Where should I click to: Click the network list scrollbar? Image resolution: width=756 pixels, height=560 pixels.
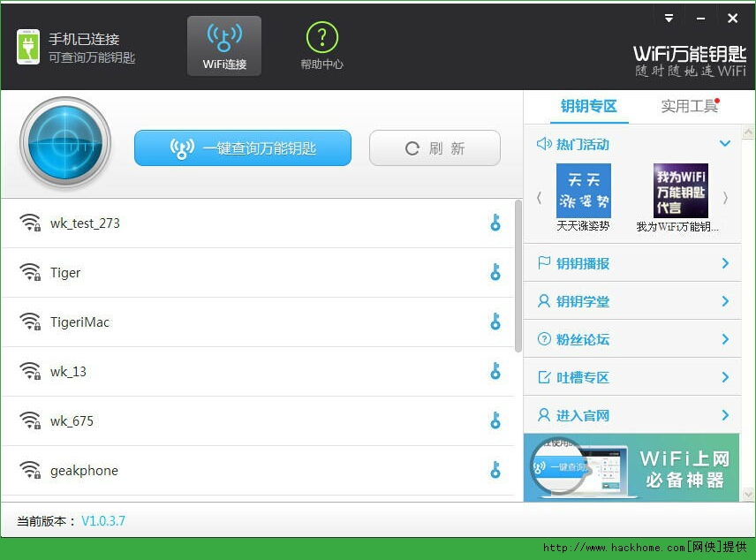tap(518, 276)
